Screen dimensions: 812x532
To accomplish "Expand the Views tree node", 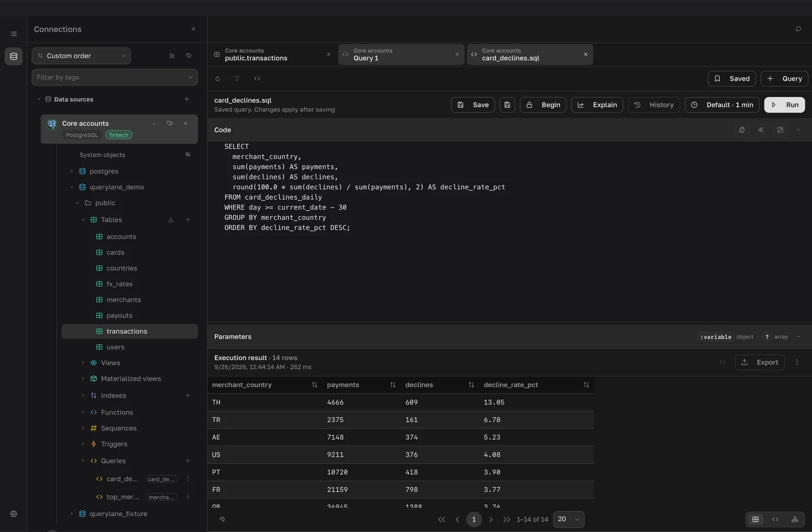I will click(83, 363).
